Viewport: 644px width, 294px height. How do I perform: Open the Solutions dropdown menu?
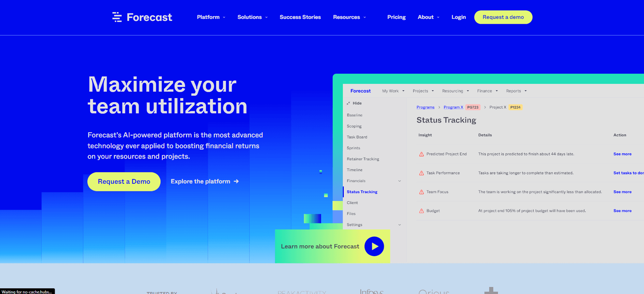(252, 17)
